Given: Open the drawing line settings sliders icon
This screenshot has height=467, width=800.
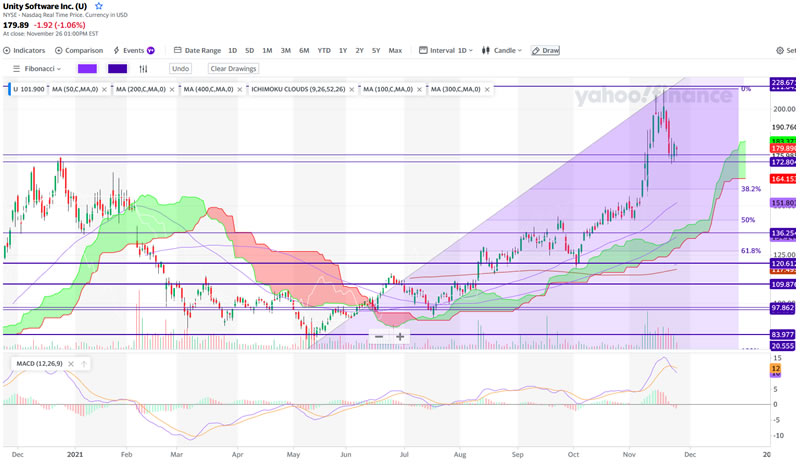Looking at the screenshot, I should click(x=143, y=68).
